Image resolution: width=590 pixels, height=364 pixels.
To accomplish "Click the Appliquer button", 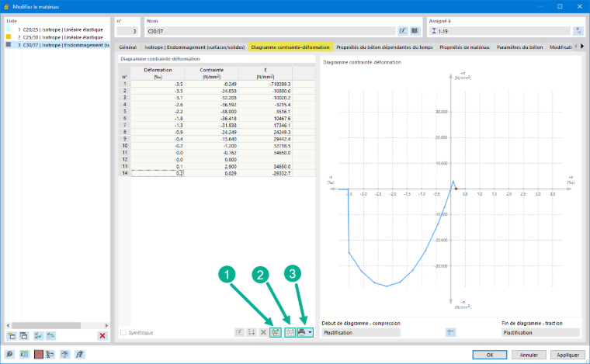I will coord(567,355).
